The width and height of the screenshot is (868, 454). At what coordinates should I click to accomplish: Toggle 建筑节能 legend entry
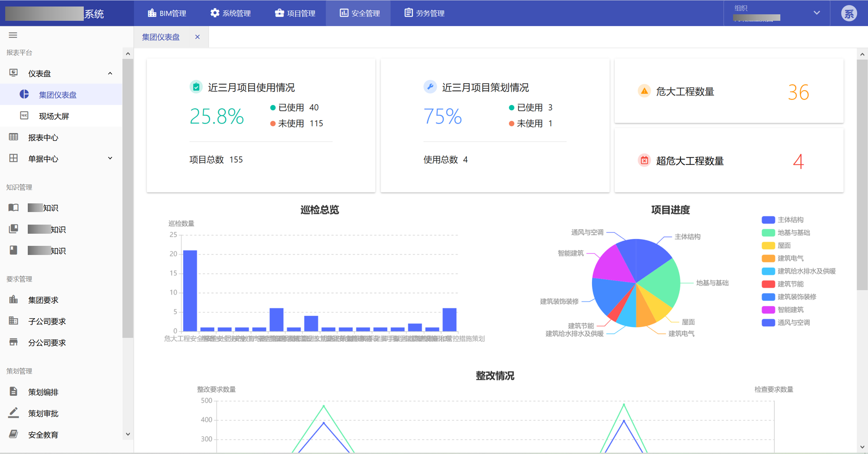[783, 284]
